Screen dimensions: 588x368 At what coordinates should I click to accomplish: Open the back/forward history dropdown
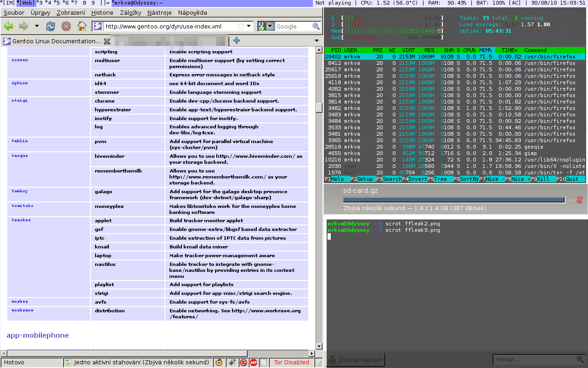tap(37, 26)
